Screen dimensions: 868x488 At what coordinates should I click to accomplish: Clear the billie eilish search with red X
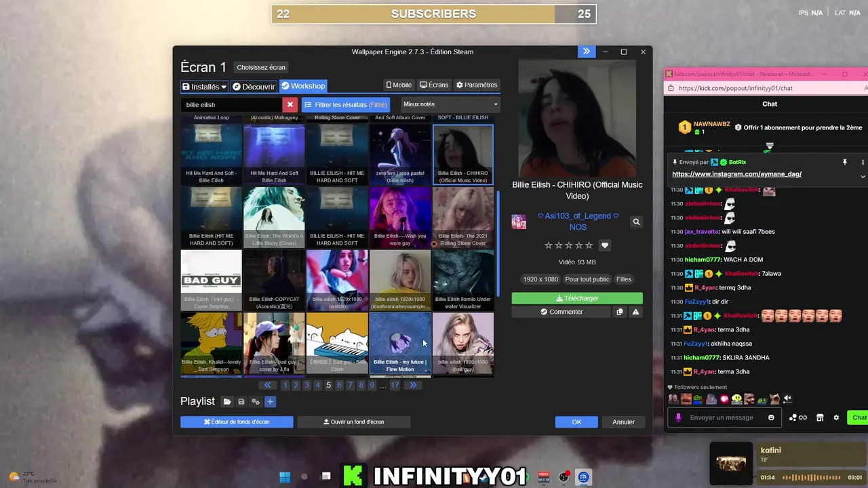pos(290,105)
